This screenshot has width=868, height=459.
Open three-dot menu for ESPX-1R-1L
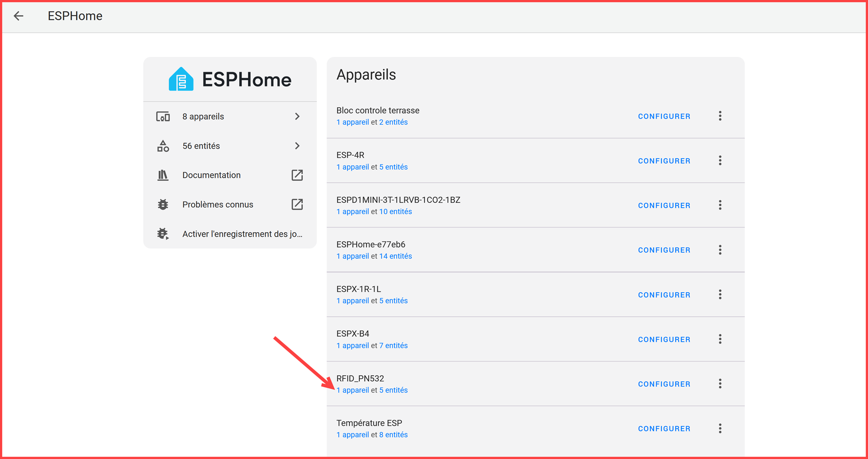(720, 294)
